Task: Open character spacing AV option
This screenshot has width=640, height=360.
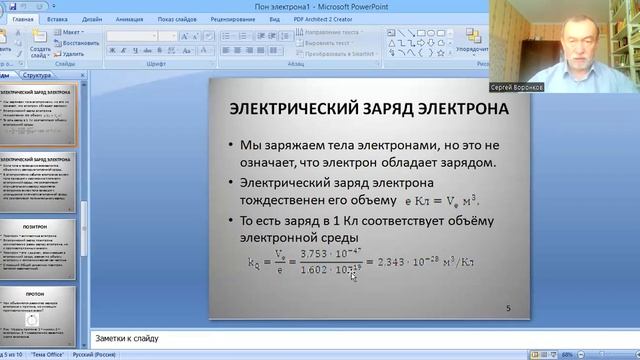Action: coord(172,51)
